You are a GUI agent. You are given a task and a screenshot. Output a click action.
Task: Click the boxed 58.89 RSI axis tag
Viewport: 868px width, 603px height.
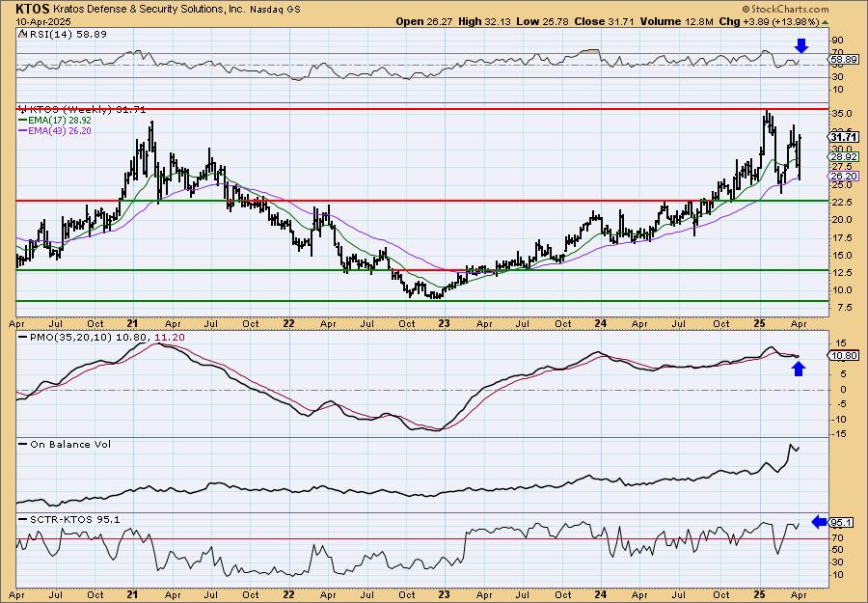pos(845,60)
